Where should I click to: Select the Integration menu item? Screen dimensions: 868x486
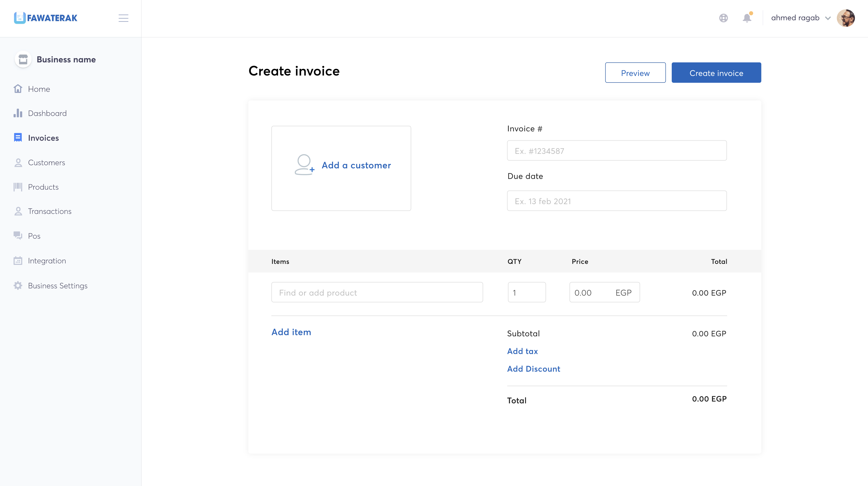tap(47, 261)
